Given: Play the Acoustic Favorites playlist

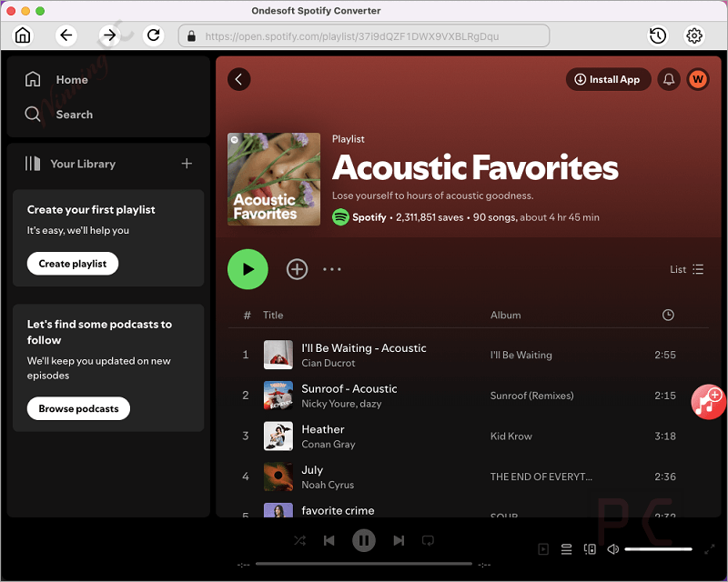Looking at the screenshot, I should coord(248,269).
